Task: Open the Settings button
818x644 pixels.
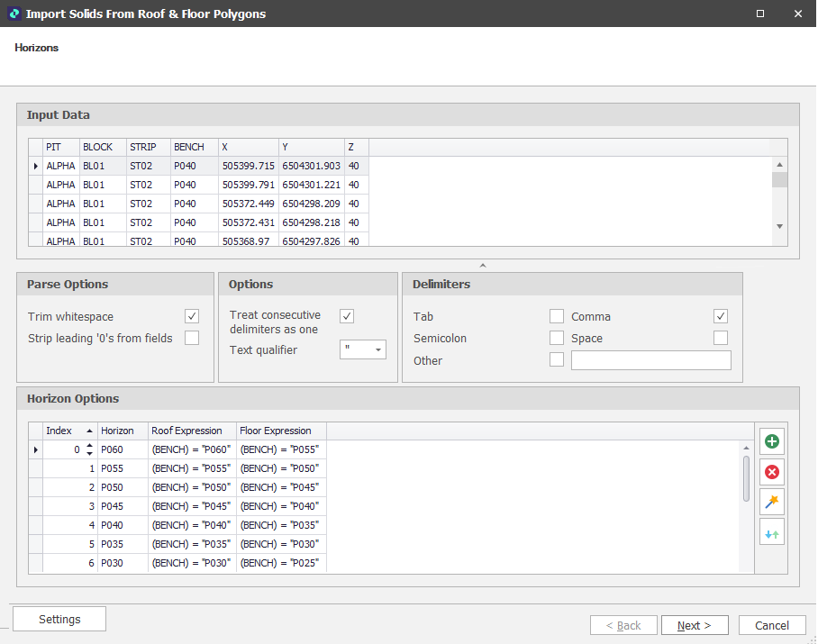Action: pos(59,619)
